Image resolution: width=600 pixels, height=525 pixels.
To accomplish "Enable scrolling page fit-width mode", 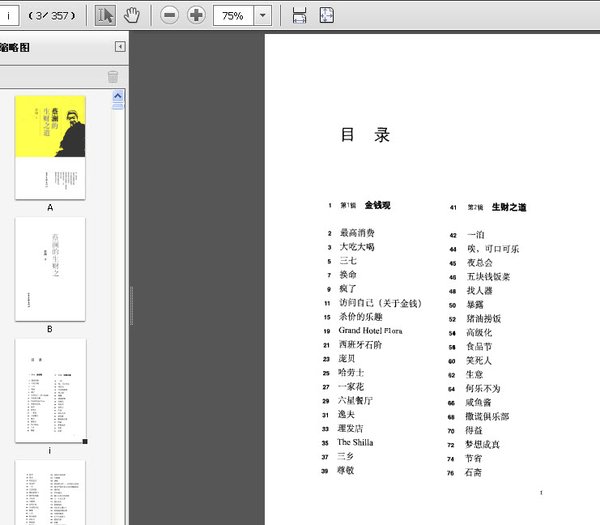I will pos(299,15).
